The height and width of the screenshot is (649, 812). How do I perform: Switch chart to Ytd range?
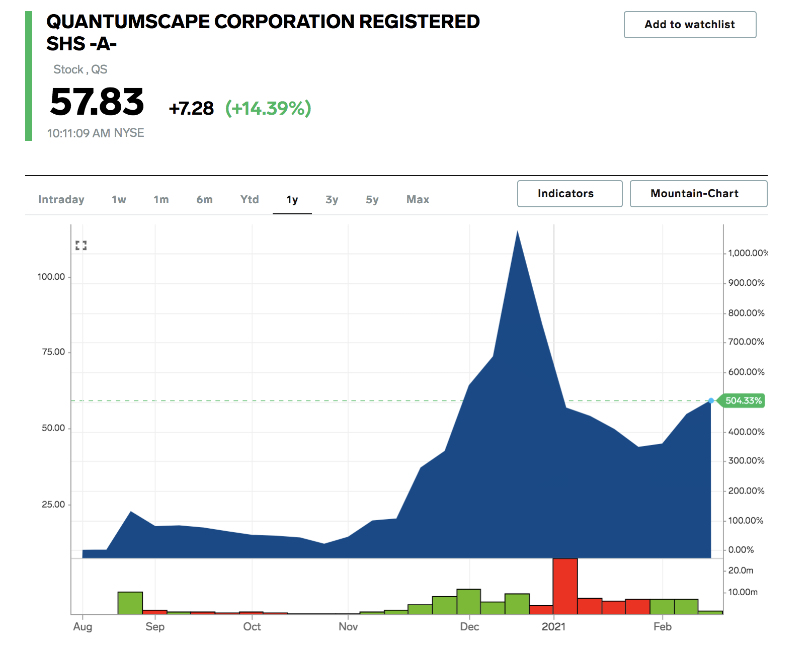(250, 200)
